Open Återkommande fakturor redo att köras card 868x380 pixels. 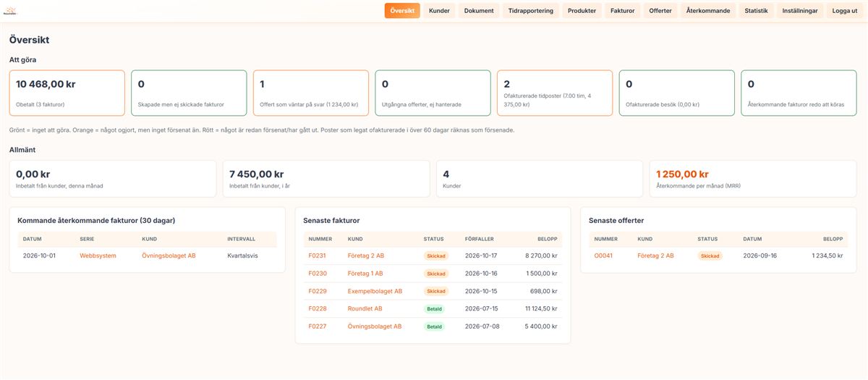(799, 93)
